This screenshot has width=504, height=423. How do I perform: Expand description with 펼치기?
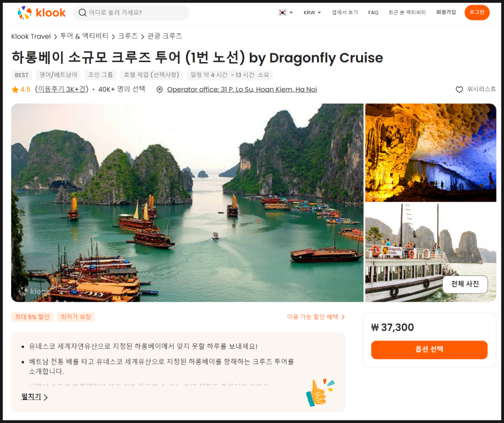click(34, 397)
